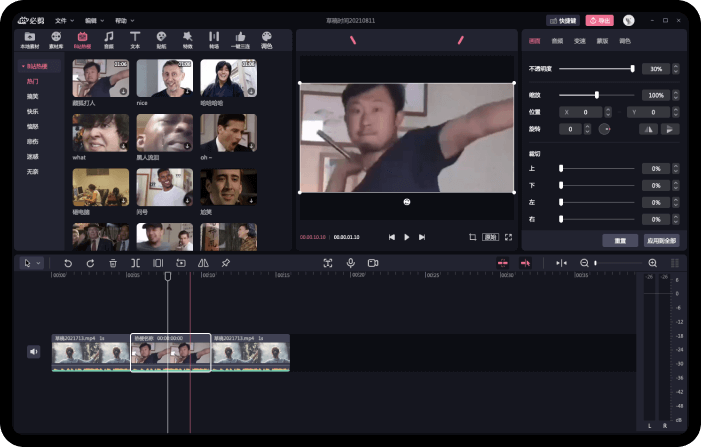Screen dimensions: 701x447
Task: Switch to the 变速 (Speed) tab
Action: 580,41
